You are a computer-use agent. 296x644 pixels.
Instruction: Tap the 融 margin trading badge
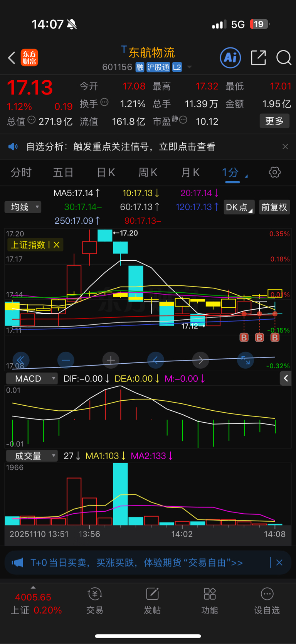(x=140, y=67)
